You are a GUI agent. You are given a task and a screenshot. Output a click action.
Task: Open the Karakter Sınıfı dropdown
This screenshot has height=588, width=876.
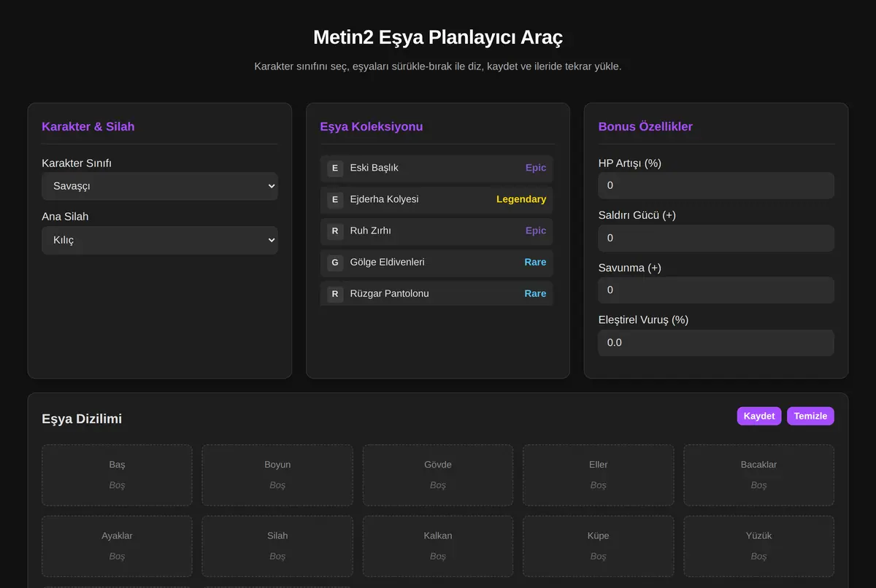(160, 186)
